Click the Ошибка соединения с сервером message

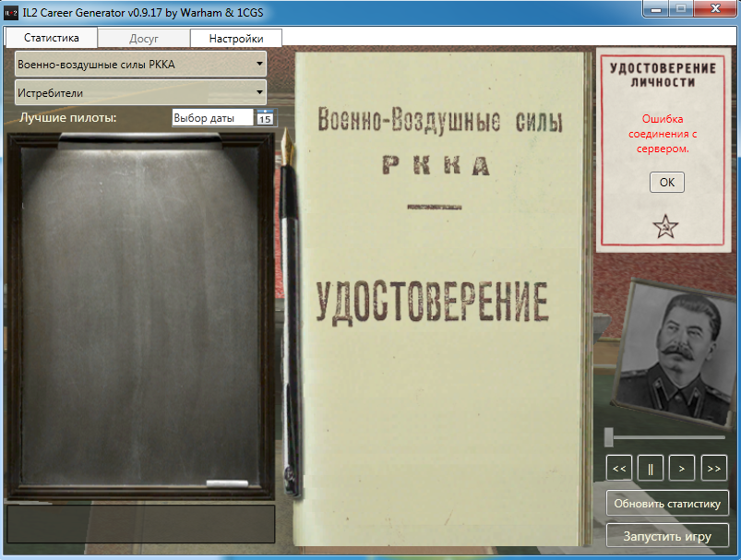(663, 134)
